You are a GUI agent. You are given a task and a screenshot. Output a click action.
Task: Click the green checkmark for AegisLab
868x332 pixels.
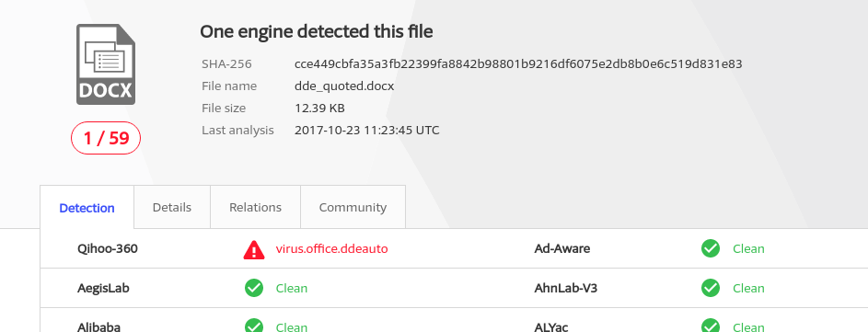[x=254, y=288]
